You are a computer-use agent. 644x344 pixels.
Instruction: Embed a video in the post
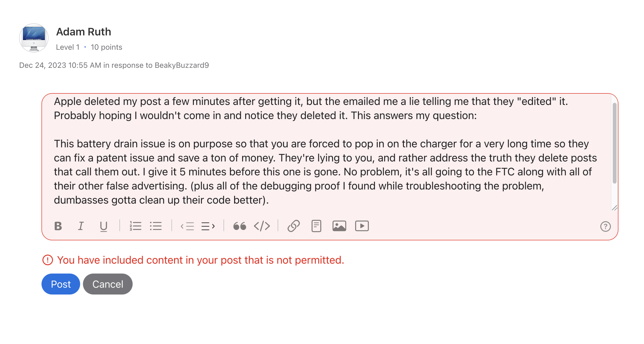[362, 226]
